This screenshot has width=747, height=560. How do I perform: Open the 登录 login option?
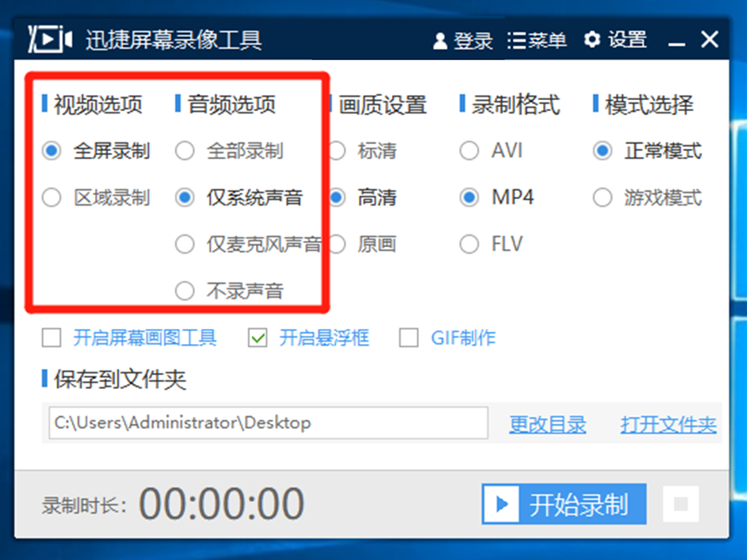coord(462,40)
